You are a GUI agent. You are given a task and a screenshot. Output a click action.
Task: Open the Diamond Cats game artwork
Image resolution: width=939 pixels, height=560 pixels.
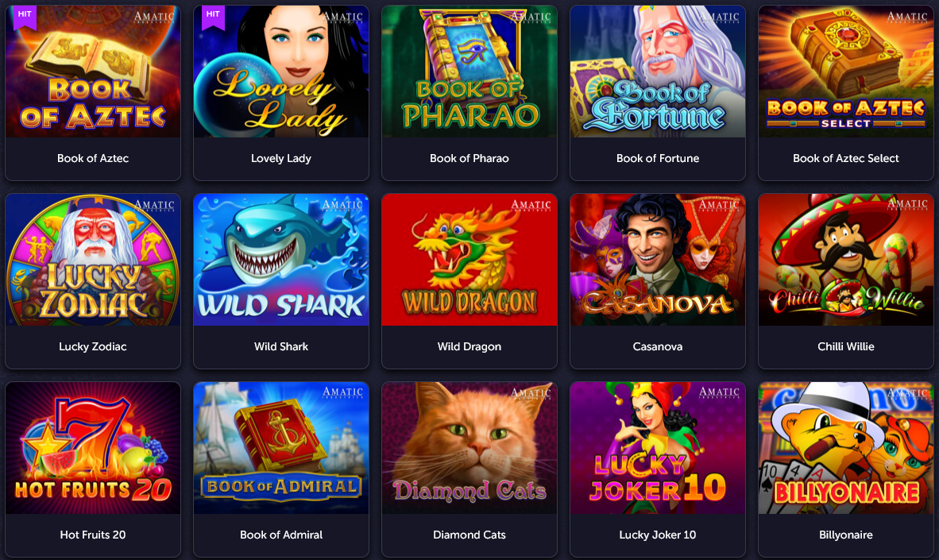pos(469,447)
